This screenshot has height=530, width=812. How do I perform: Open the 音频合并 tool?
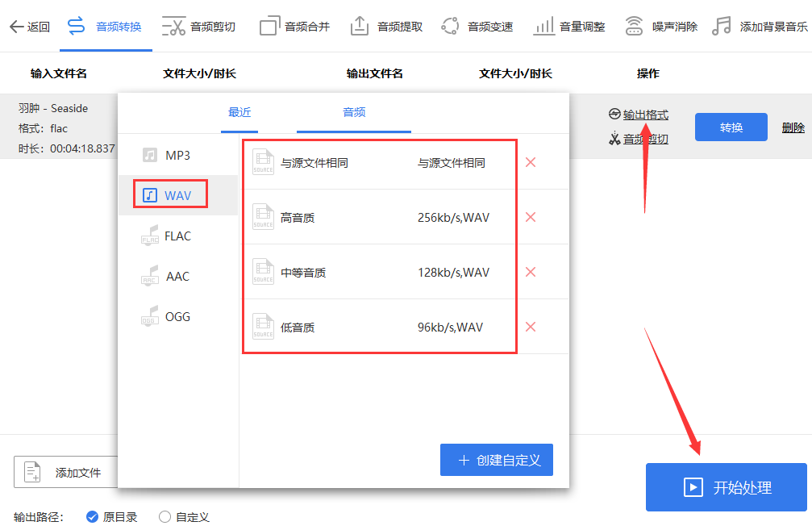click(x=294, y=25)
